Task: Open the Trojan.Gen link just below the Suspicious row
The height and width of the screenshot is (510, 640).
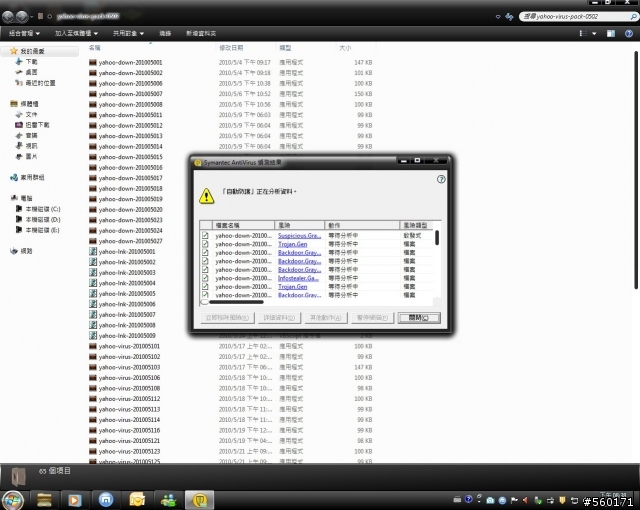Action: pos(292,244)
